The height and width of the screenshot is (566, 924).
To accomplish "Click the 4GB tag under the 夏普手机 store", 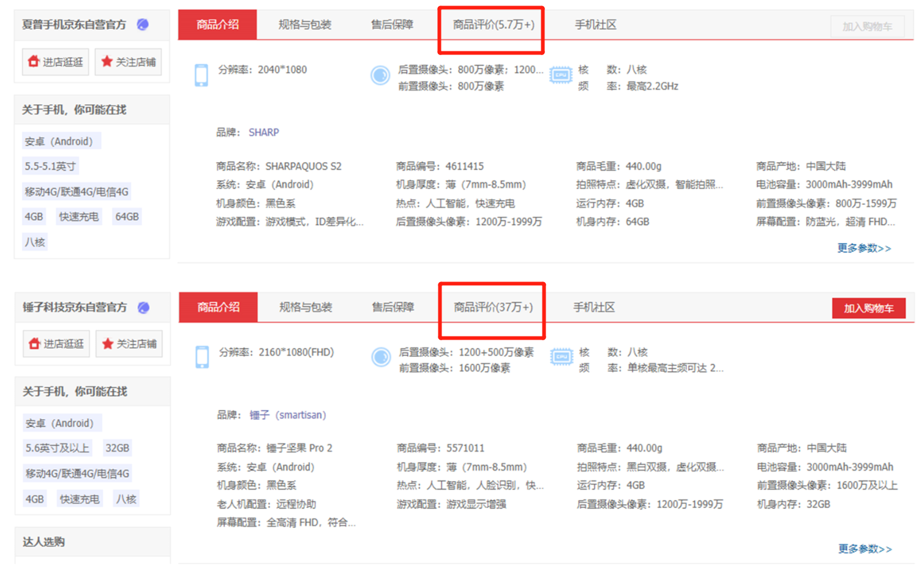I will (x=34, y=217).
